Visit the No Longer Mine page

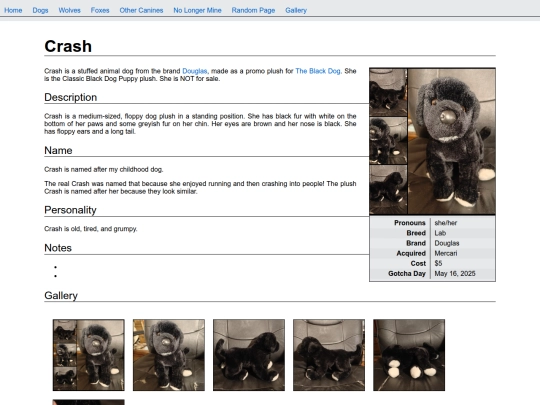tap(197, 10)
